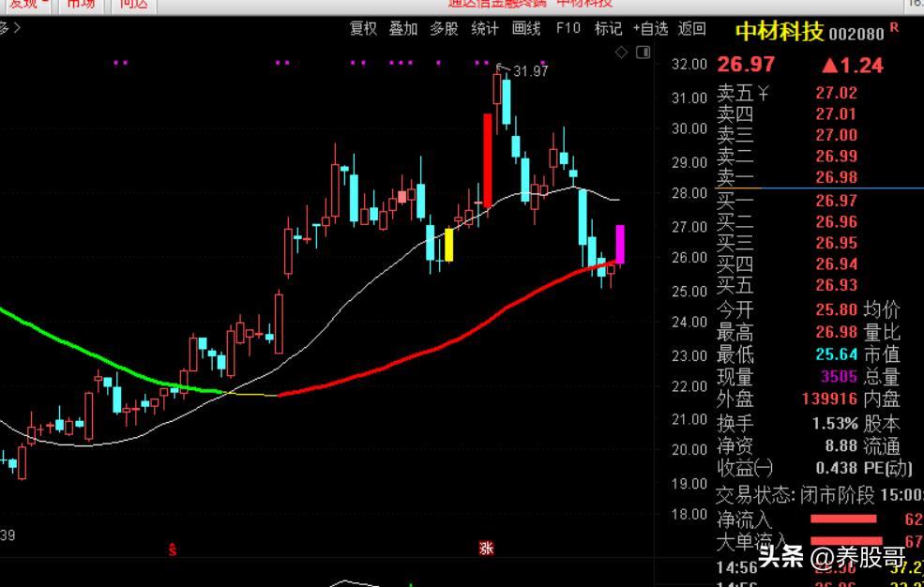Click the yellow highlighted candlestick
This screenshot has height=587, width=924.
[x=449, y=245]
